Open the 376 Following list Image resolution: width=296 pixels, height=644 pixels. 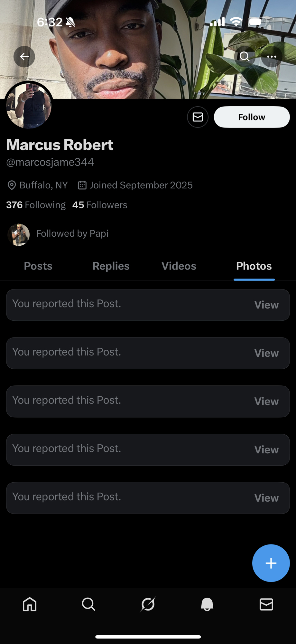(36, 205)
